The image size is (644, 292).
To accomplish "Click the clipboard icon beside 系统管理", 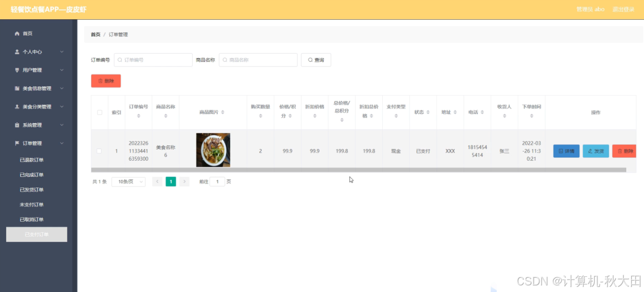I will pos(17,125).
